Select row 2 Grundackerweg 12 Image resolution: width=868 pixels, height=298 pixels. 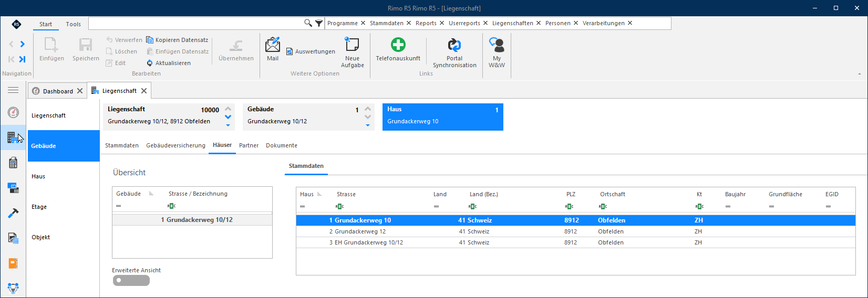tap(575, 231)
